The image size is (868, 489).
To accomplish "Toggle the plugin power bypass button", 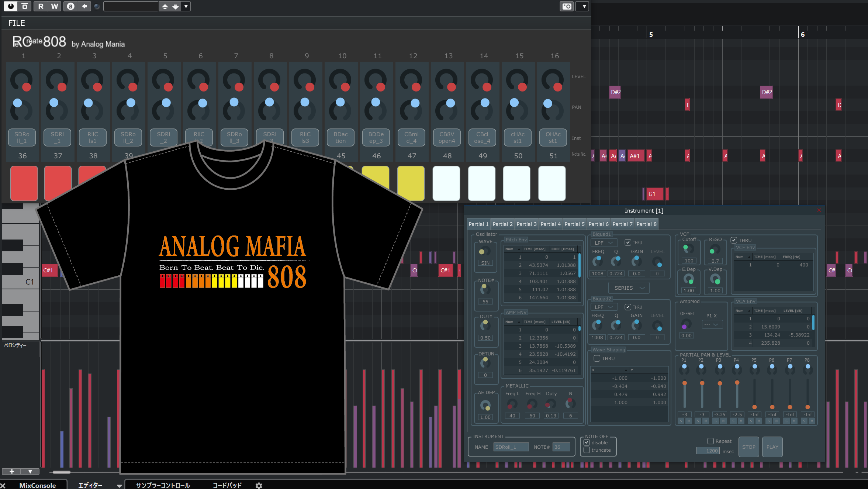I will click(10, 6).
